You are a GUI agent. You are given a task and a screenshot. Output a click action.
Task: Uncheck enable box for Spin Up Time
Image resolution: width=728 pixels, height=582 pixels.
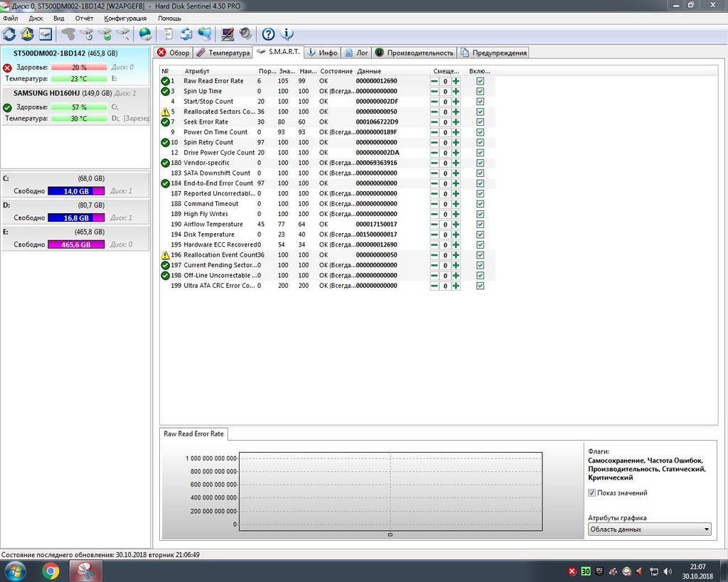tap(480, 92)
